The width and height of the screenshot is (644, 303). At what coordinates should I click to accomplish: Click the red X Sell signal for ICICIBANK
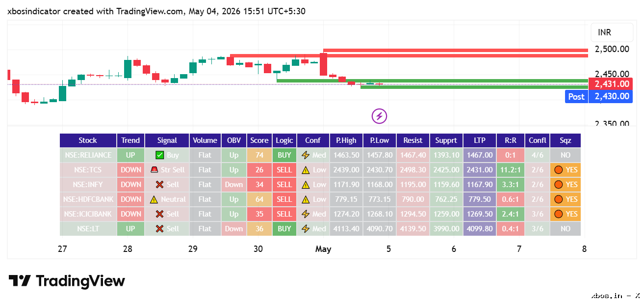click(x=167, y=214)
